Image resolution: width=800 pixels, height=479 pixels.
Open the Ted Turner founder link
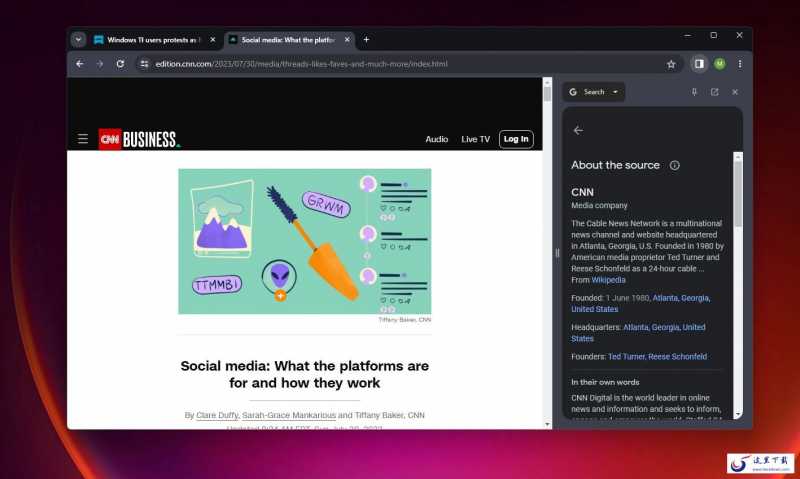(x=626, y=357)
